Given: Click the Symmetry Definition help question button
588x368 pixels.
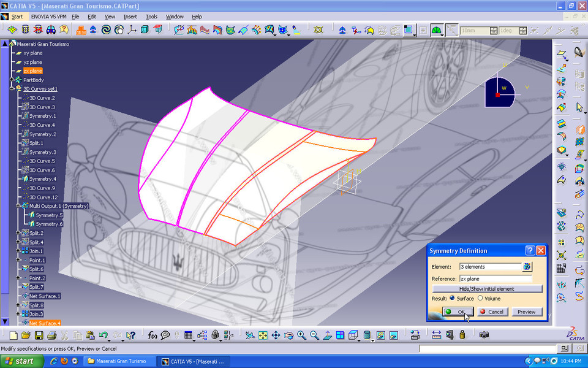Looking at the screenshot, I should click(530, 250).
